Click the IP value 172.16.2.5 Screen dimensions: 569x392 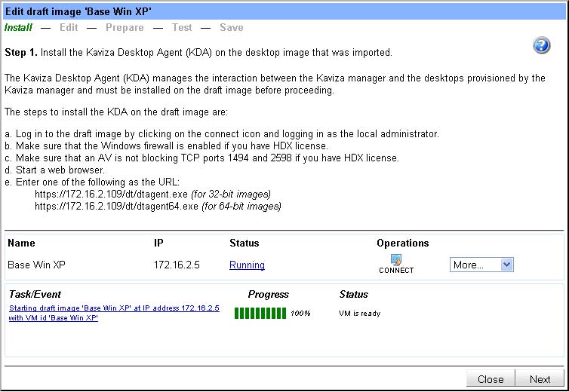pos(177,265)
